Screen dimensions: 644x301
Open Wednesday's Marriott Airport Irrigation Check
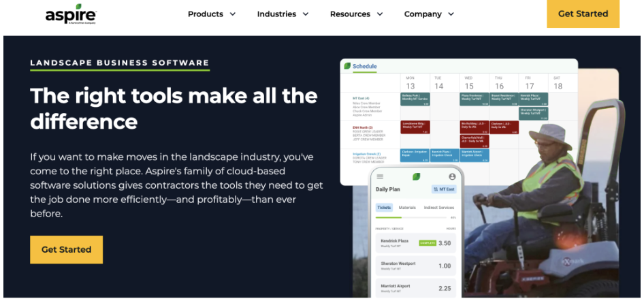point(474,155)
